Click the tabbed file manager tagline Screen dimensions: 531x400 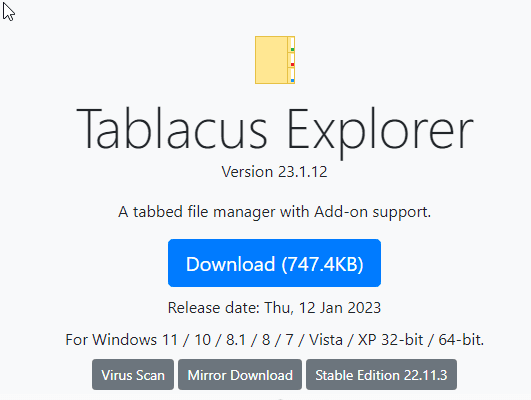[274, 212]
